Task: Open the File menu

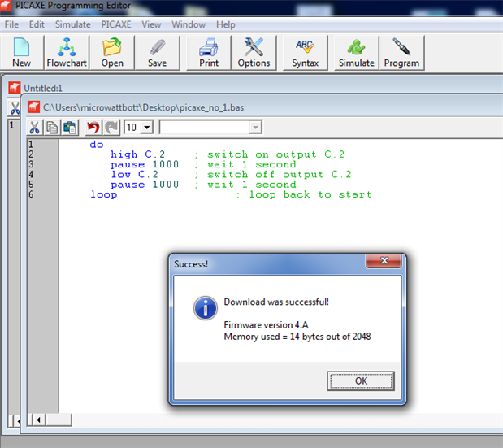Action: 11,24
